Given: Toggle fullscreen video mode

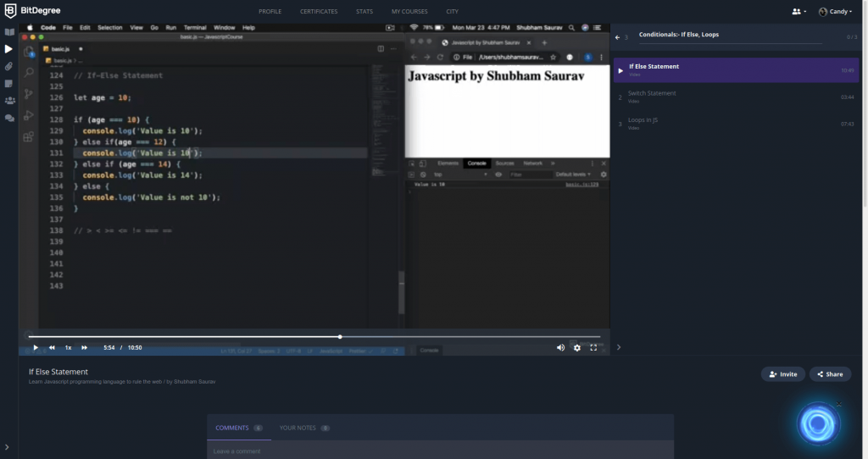Looking at the screenshot, I should 593,347.
